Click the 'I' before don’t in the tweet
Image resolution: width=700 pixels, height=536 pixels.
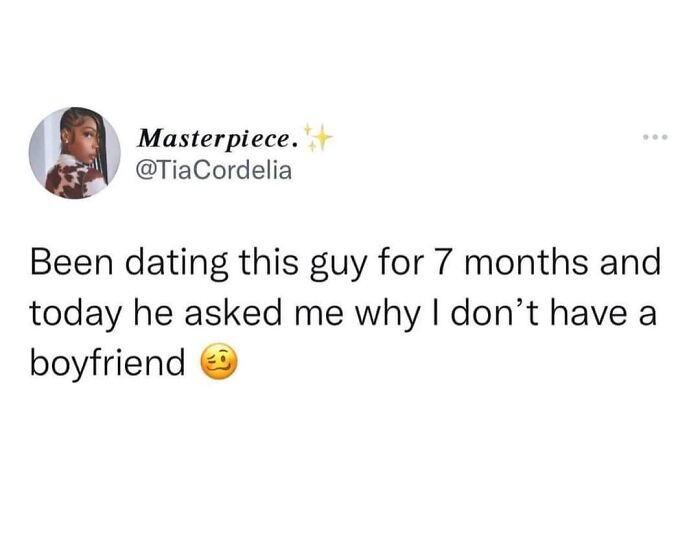pos(436,312)
